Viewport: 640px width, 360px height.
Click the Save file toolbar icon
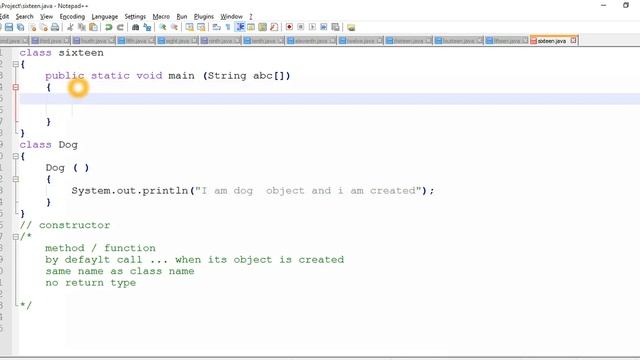pyautogui.click(x=9, y=27)
